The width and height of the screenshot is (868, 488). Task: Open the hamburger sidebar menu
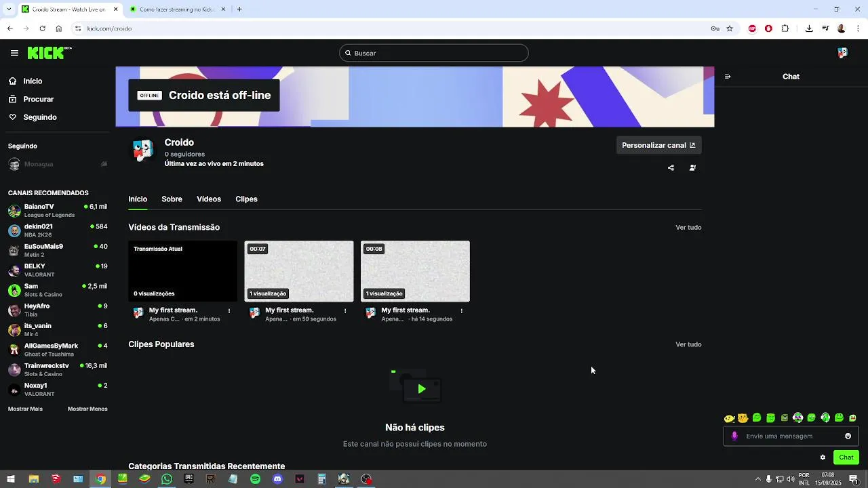click(x=14, y=53)
